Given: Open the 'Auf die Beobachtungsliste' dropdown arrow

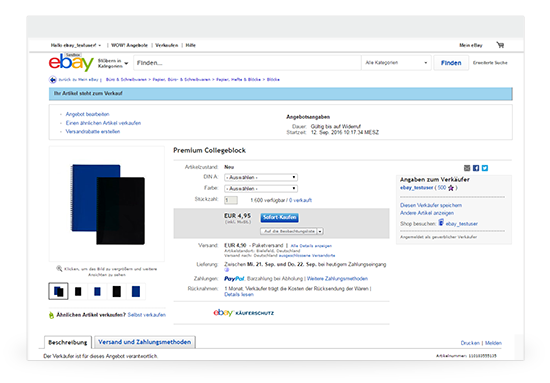Looking at the screenshot, I should [320, 231].
